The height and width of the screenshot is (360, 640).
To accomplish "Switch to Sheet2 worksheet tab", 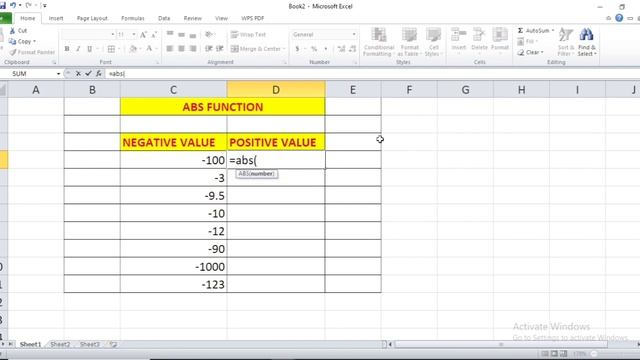I will click(x=60, y=344).
